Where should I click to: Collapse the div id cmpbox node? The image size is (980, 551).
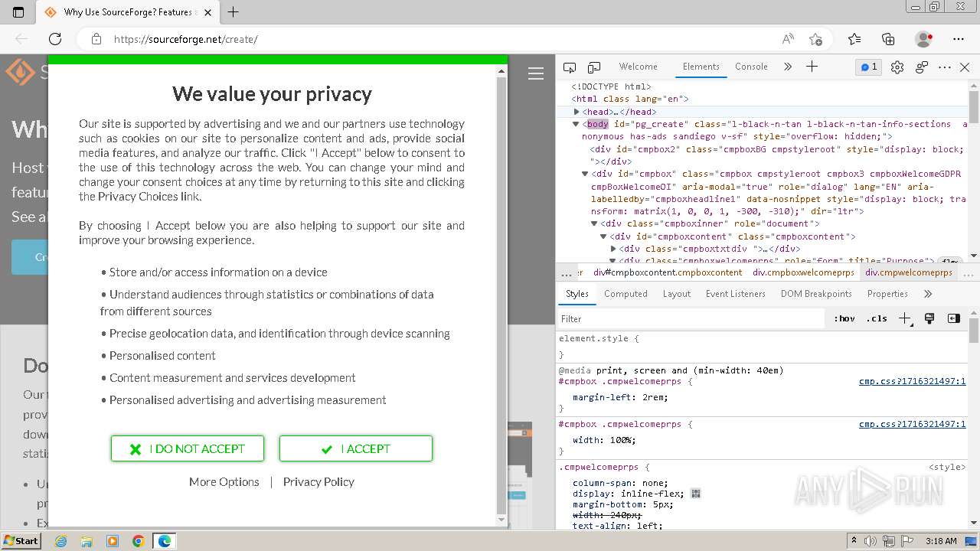586,174
